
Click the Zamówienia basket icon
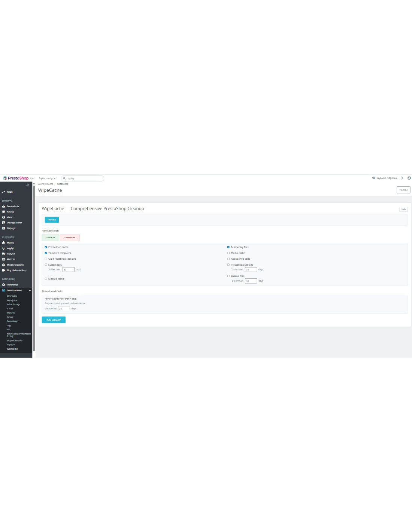[x=4, y=206]
